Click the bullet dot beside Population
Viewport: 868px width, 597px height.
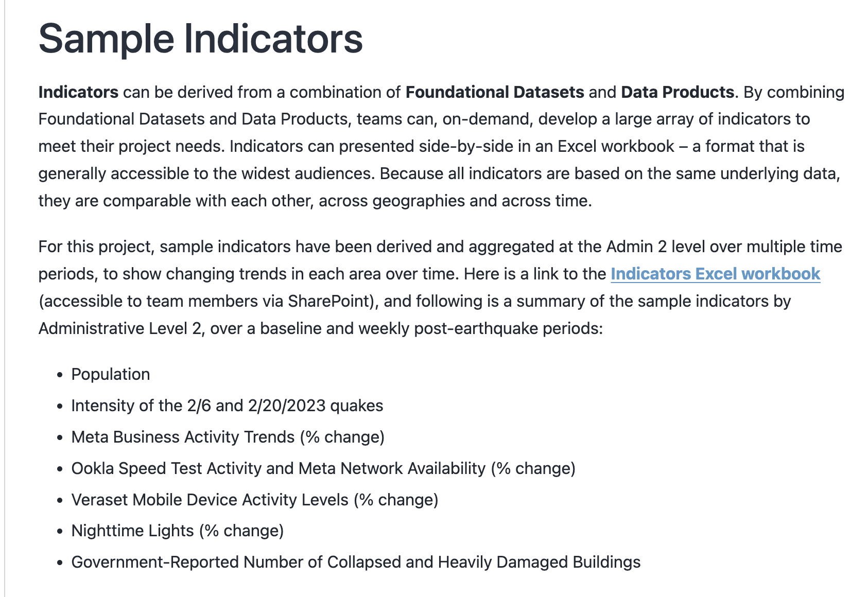point(61,375)
